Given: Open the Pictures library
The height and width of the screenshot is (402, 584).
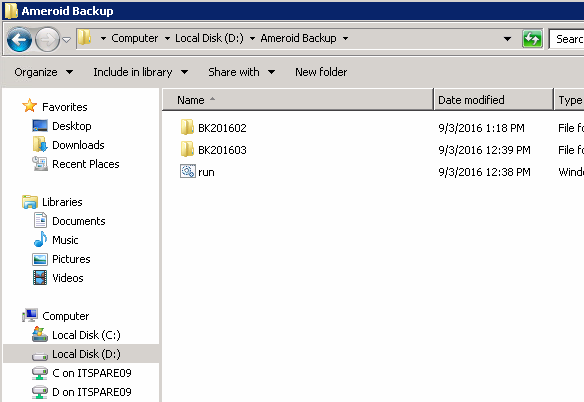Looking at the screenshot, I should (71, 259).
